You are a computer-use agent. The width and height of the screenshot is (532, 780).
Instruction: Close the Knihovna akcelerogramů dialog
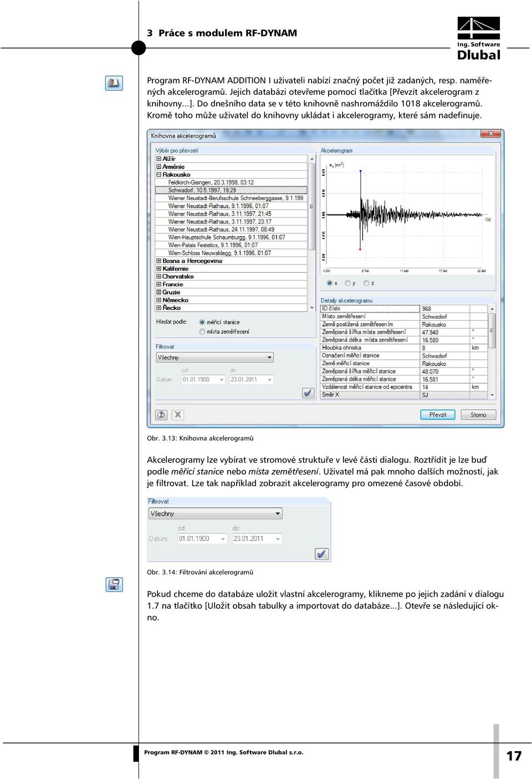click(x=491, y=134)
